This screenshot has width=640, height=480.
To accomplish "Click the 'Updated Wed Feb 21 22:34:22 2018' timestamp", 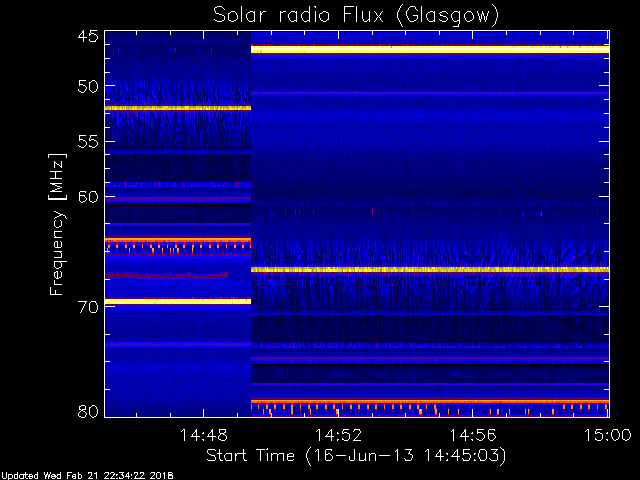I will 87,476.
